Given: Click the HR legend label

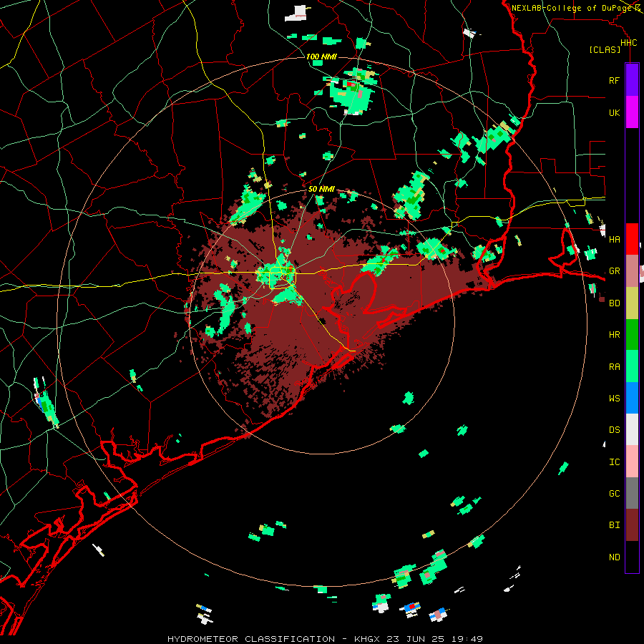Looking at the screenshot, I should pos(614,335).
